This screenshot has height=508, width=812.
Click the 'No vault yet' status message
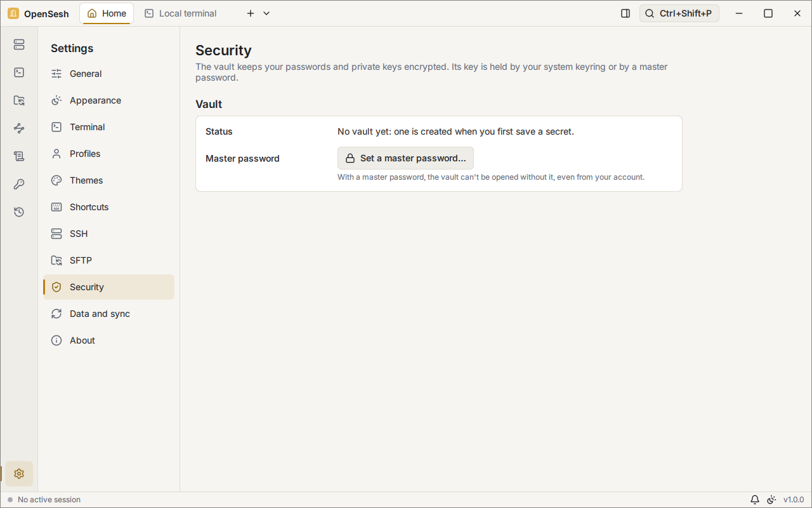455,131
